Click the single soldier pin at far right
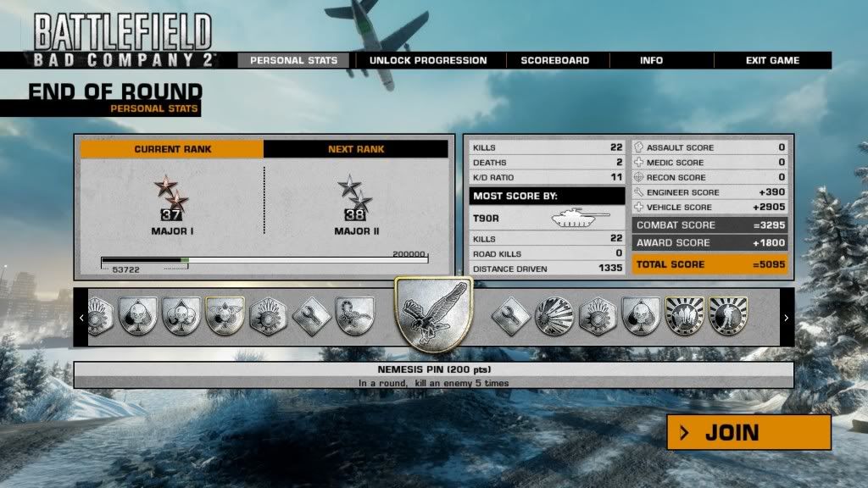 click(727, 316)
